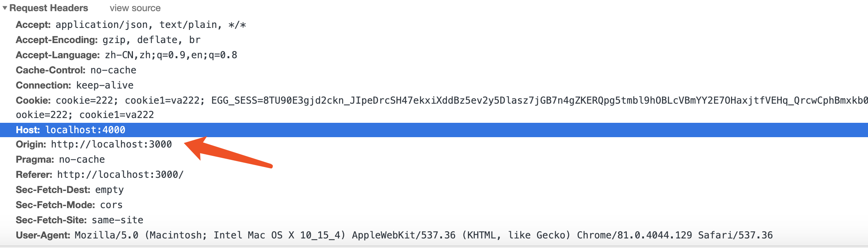Click the highlighted Host localhost:4000 row
Screen dimensions: 868x248
pos(434,130)
